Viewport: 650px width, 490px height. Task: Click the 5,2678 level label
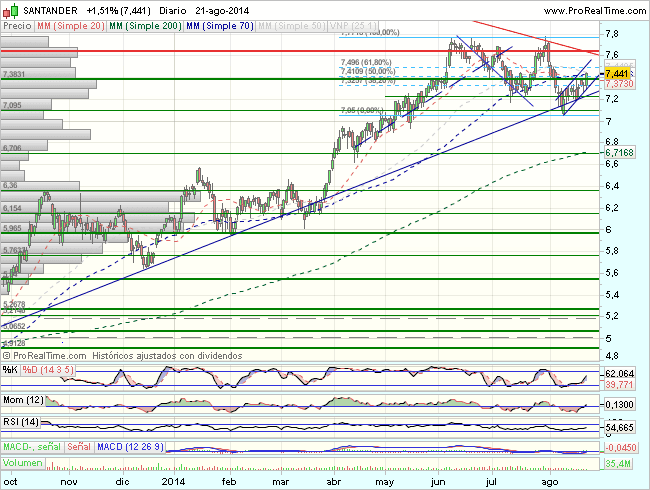click(14, 304)
